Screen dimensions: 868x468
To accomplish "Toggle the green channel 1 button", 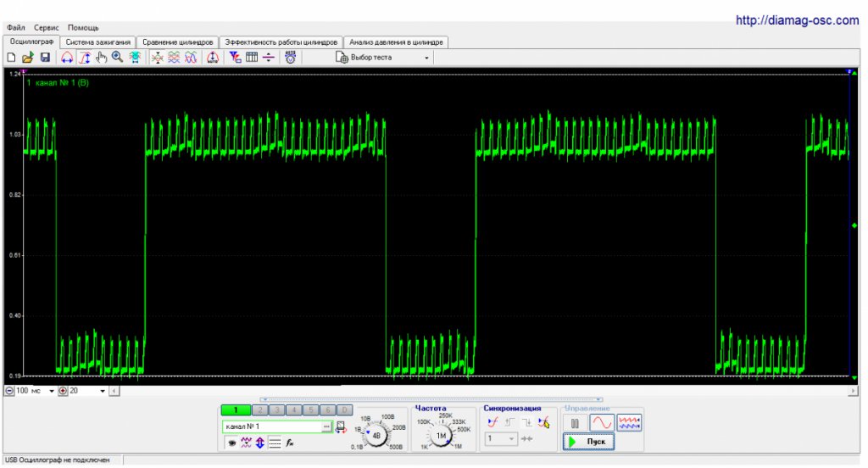I will (236, 410).
